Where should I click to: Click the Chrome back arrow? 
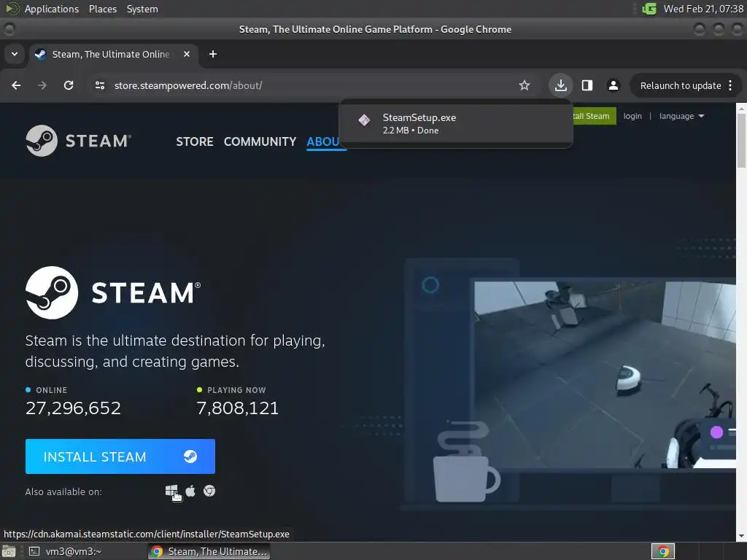click(16, 85)
